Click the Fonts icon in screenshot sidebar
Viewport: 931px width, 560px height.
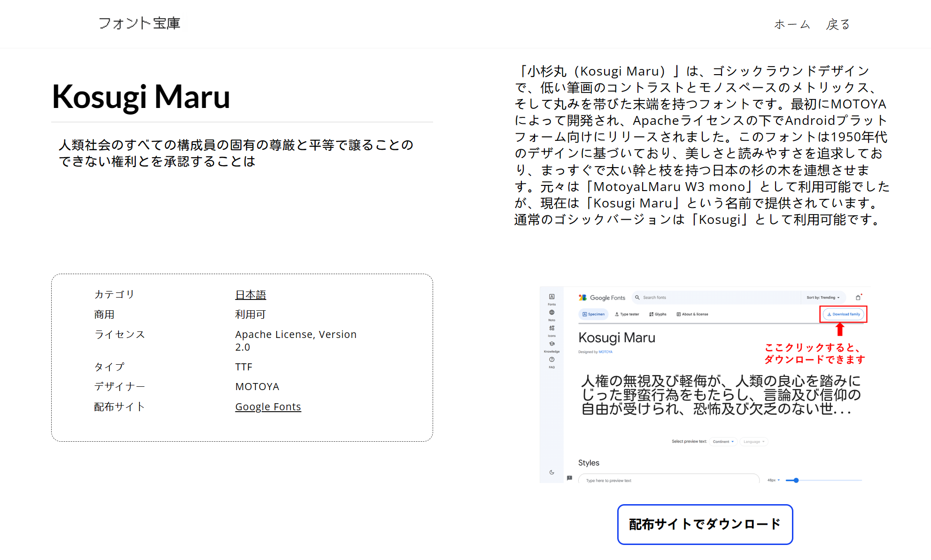click(551, 297)
